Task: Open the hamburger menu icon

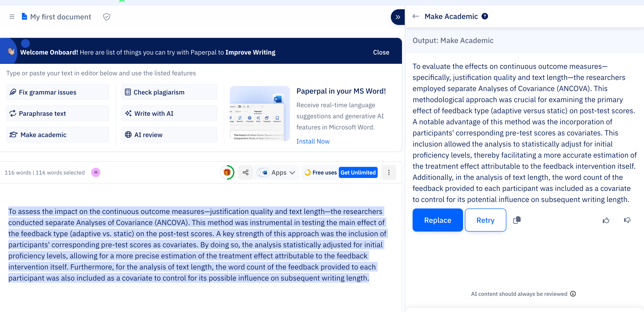Action: [x=12, y=17]
